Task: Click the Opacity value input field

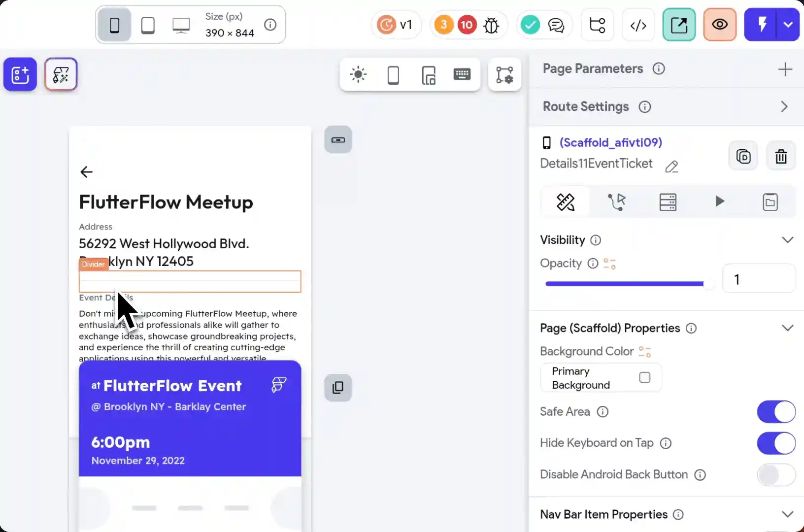Action: tap(758, 279)
